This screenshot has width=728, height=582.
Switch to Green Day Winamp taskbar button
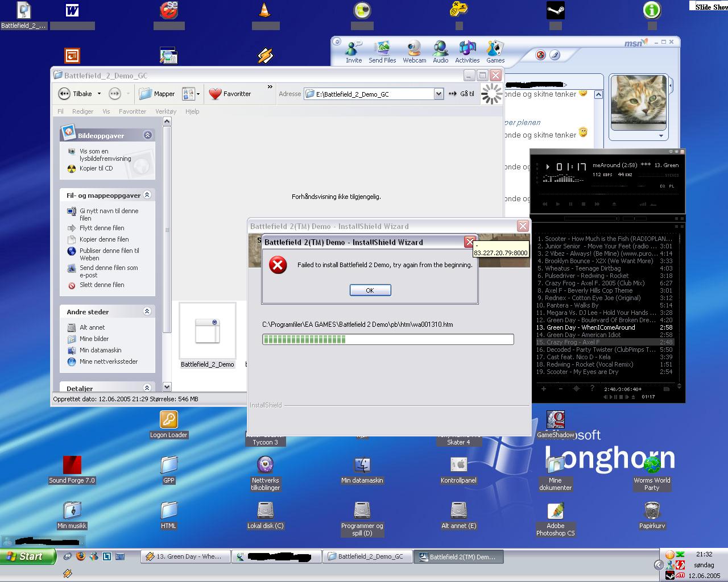(186, 557)
